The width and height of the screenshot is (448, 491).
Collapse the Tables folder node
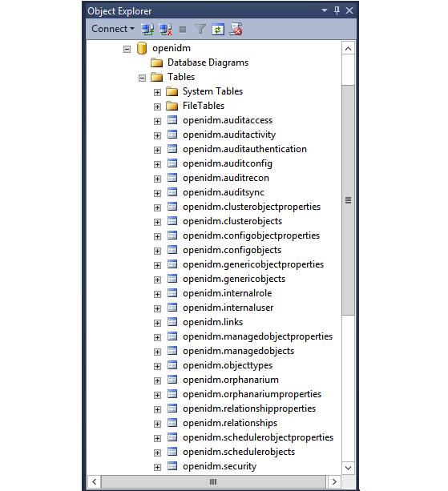pyautogui.click(x=142, y=78)
